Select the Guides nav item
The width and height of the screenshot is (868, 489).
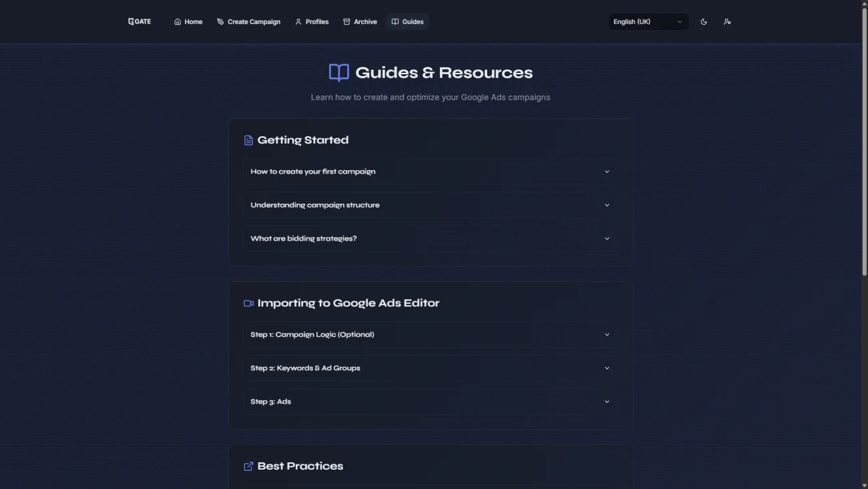coord(407,22)
